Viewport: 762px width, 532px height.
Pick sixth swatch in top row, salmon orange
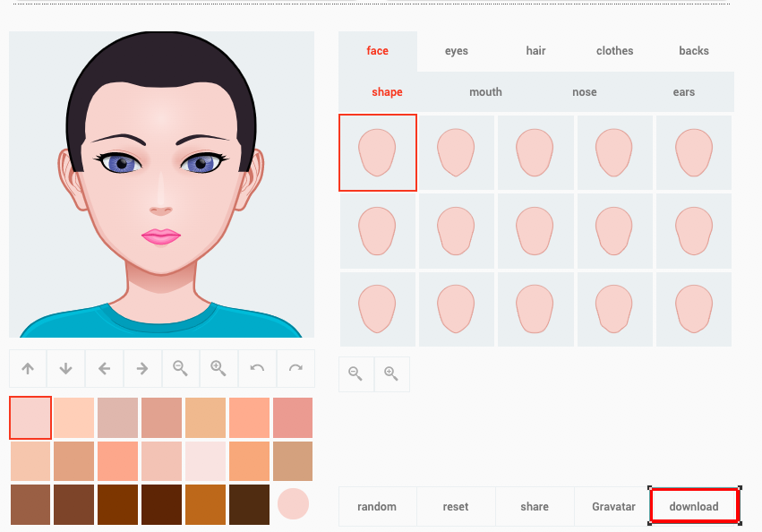click(x=249, y=417)
